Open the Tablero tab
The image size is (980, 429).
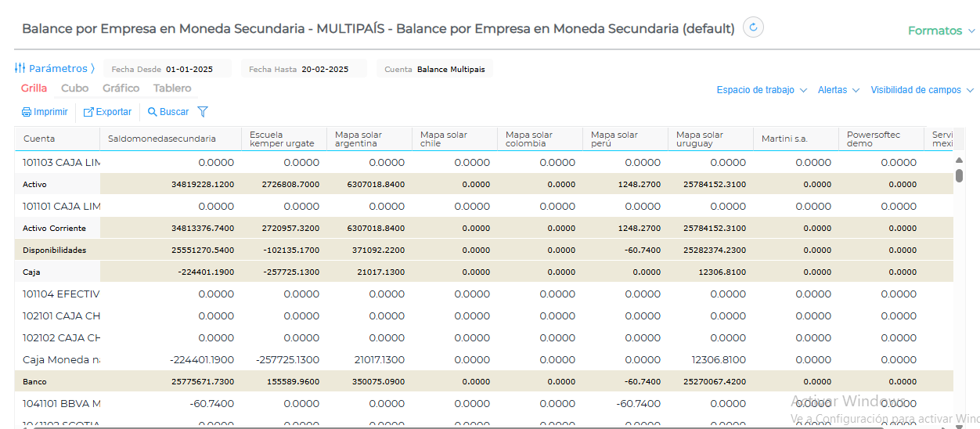tap(172, 88)
